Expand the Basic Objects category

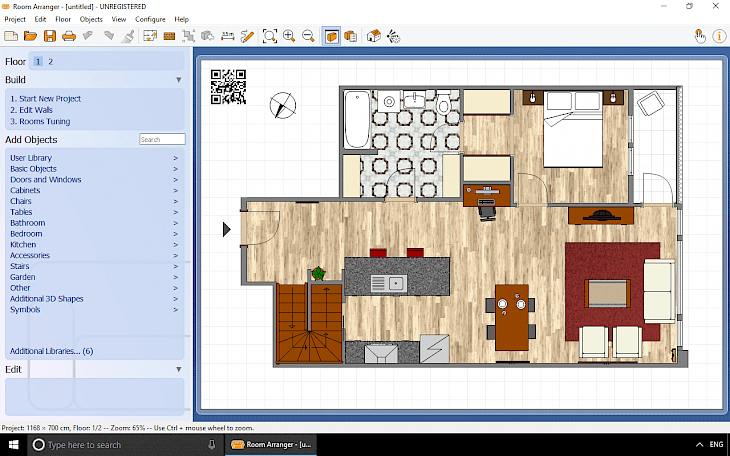click(94, 169)
